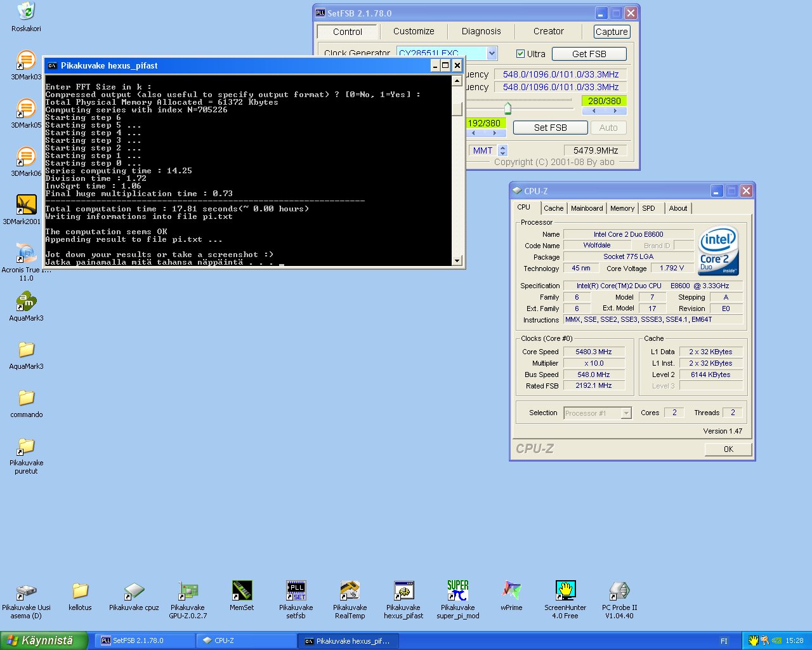This screenshot has height=650, width=812.
Task: Click left arrow under the 192/380 value
Action: pyautogui.click(x=474, y=133)
